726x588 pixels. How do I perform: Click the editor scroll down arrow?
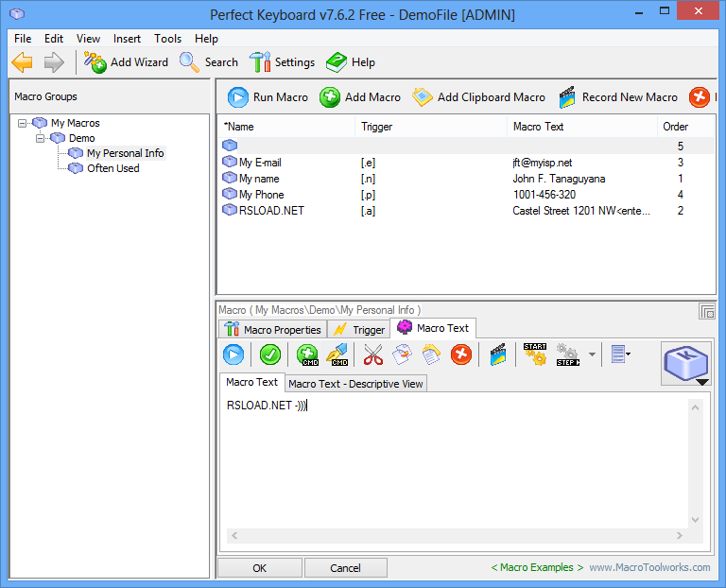[696, 520]
